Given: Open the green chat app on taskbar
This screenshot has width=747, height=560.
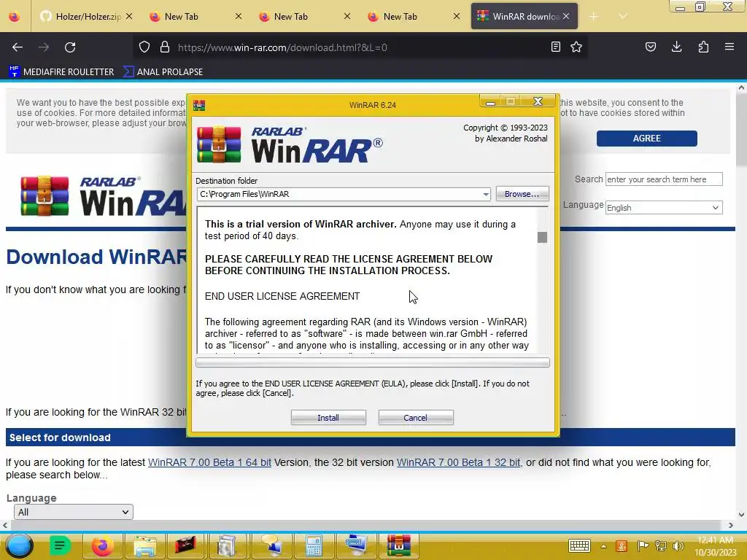Looking at the screenshot, I should coord(60,545).
